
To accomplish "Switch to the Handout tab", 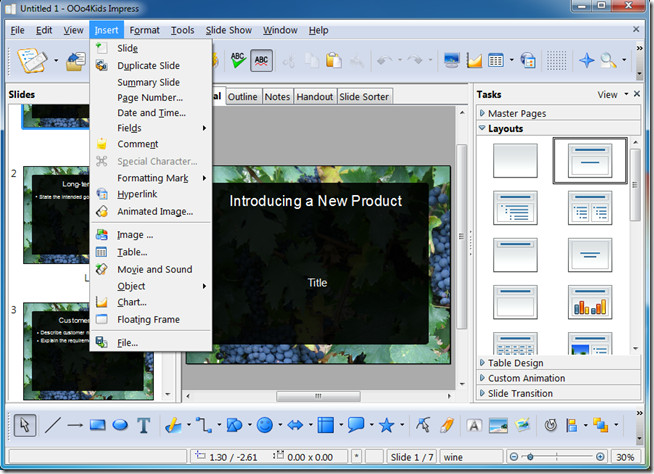I will (314, 97).
